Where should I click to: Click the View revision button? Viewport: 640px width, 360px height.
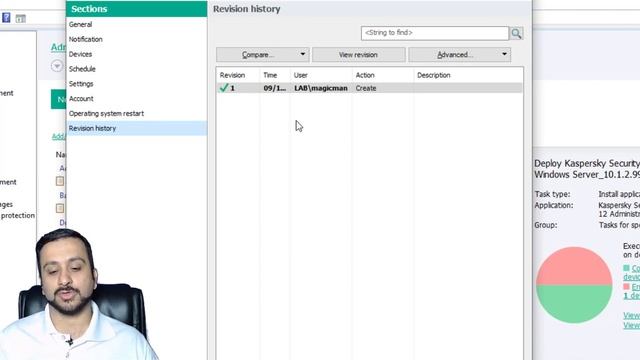pyautogui.click(x=358, y=55)
